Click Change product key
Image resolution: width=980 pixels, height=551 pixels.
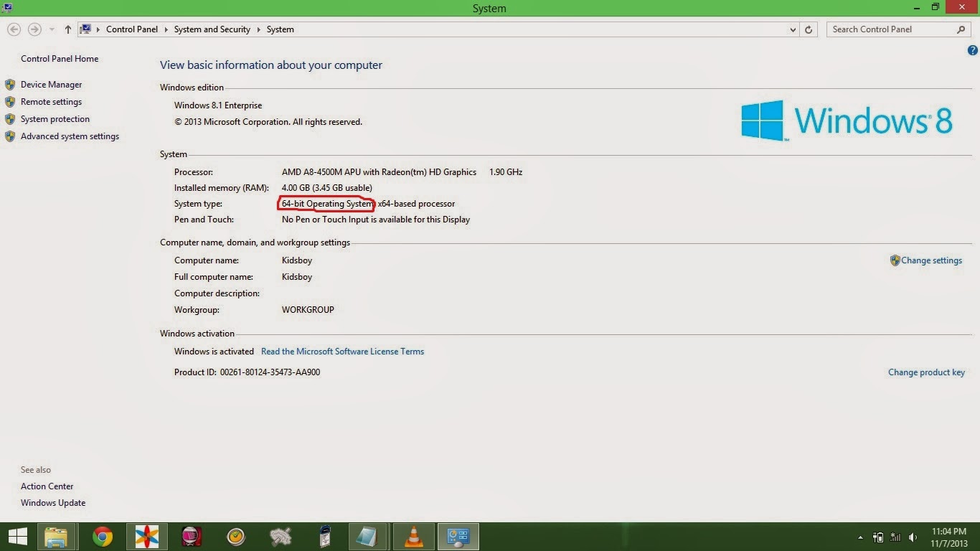[x=926, y=372]
